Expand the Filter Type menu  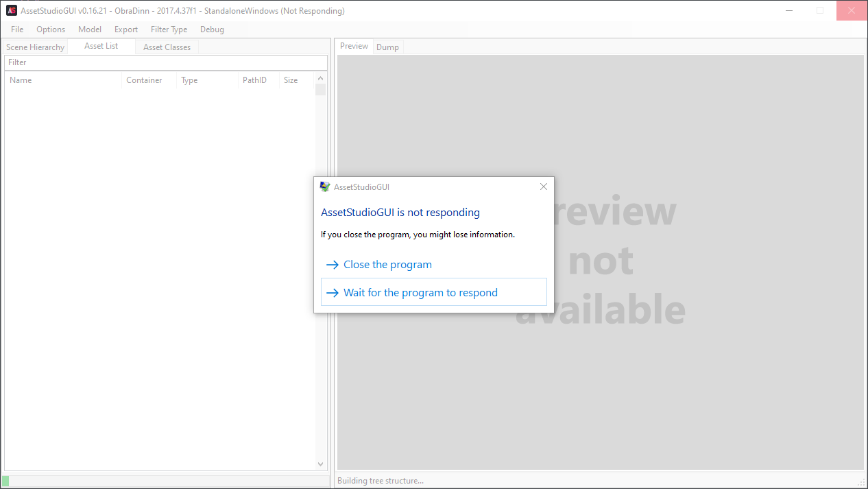(x=169, y=29)
